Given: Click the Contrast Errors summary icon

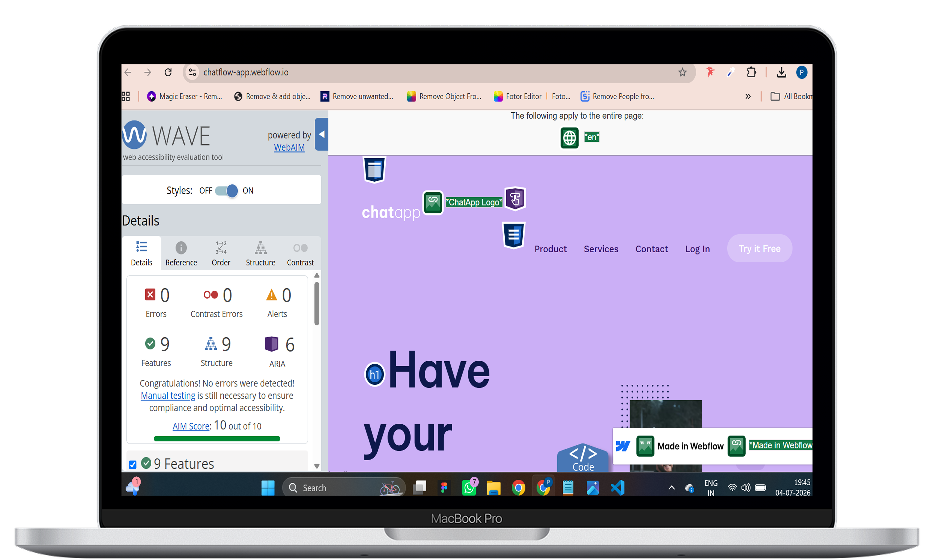Looking at the screenshot, I should coord(211,294).
